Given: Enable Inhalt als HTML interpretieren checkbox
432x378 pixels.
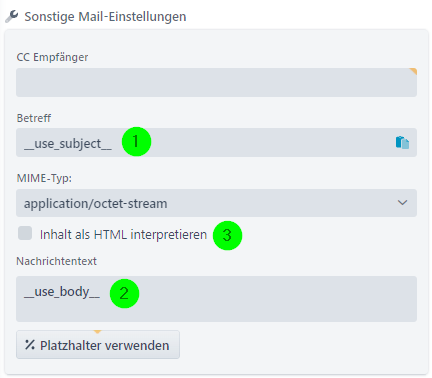Looking at the screenshot, I should 25,233.
